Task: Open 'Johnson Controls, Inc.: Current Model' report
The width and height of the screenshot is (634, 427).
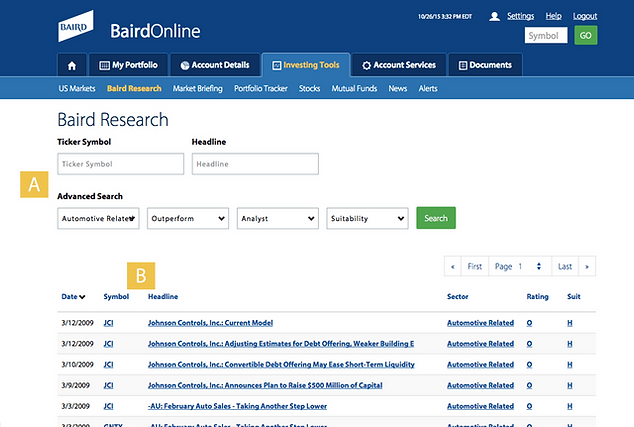Action: coord(210,323)
